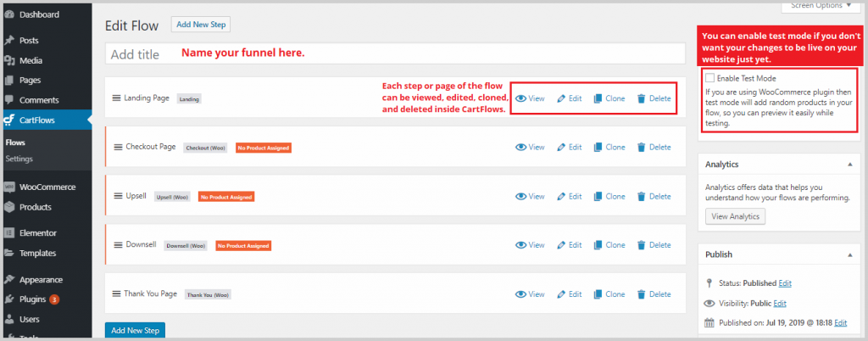Open the Elementor menu label

[38, 233]
